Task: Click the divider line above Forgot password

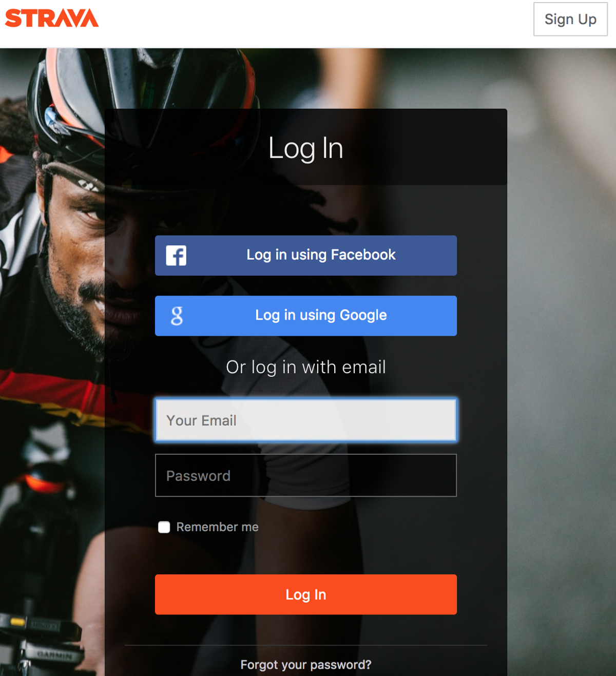Action: [x=306, y=645]
